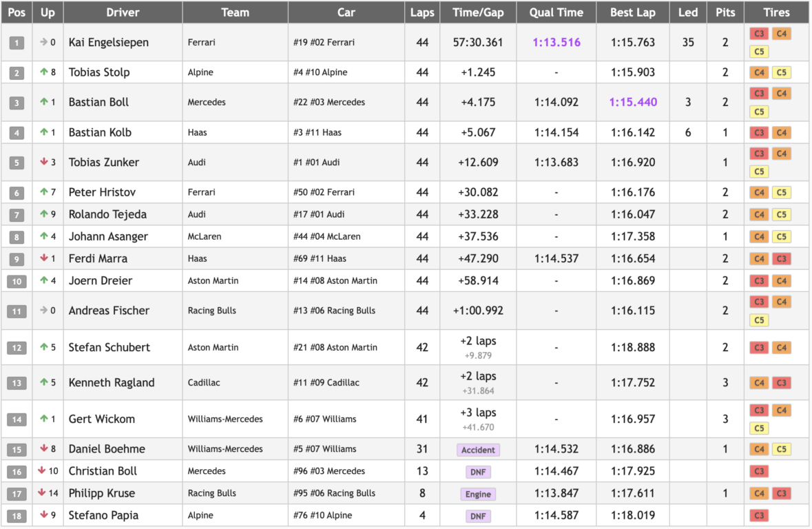This screenshot has width=812, height=529.
Task: Click red down arrow for Philipp Kruse
Action: point(42,493)
